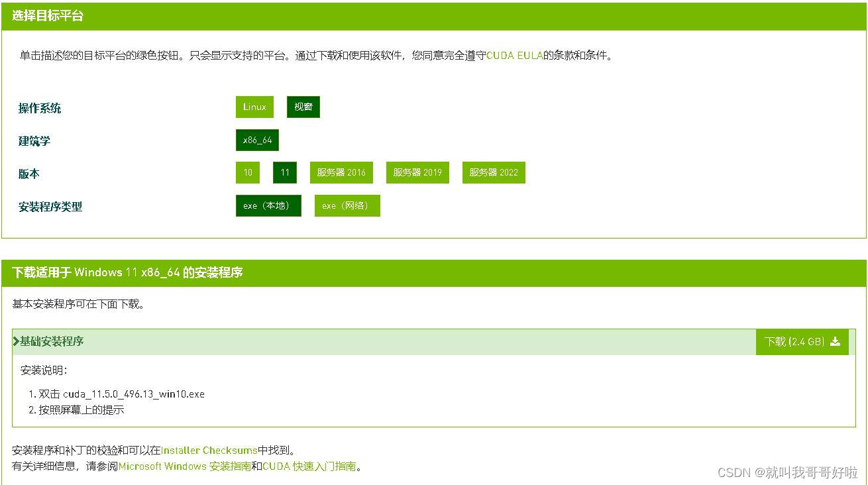This screenshot has width=868, height=485.
Task: Click the 建筑学 row label
Action: [34, 141]
